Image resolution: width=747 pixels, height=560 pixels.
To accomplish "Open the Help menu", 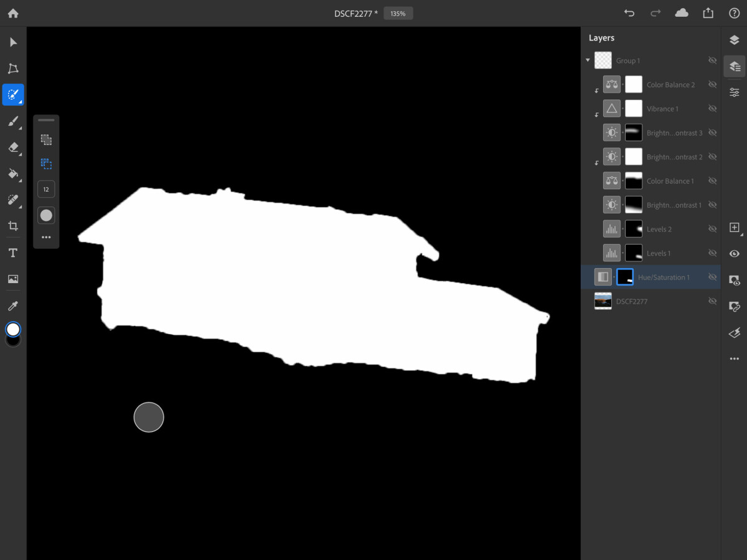I will 734,13.
